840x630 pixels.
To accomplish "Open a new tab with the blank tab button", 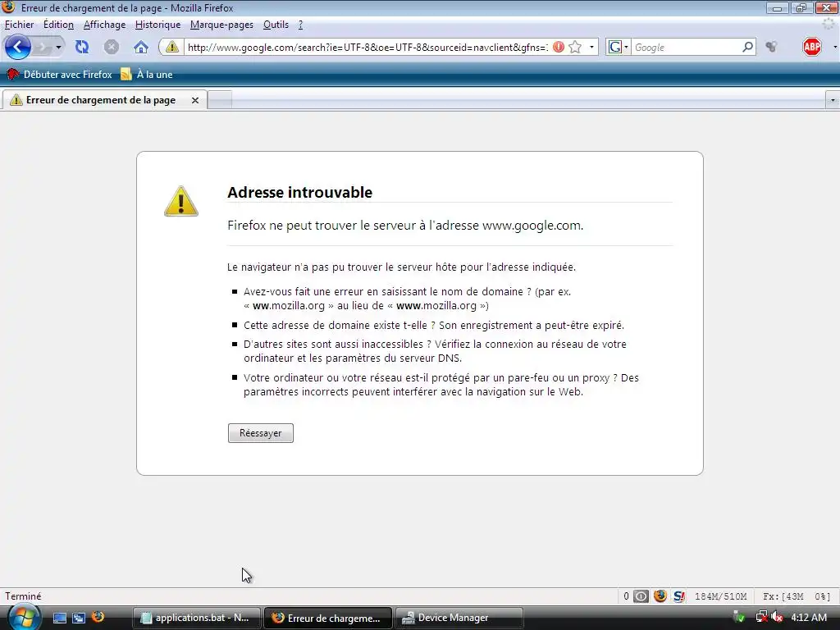I will pyautogui.click(x=220, y=100).
